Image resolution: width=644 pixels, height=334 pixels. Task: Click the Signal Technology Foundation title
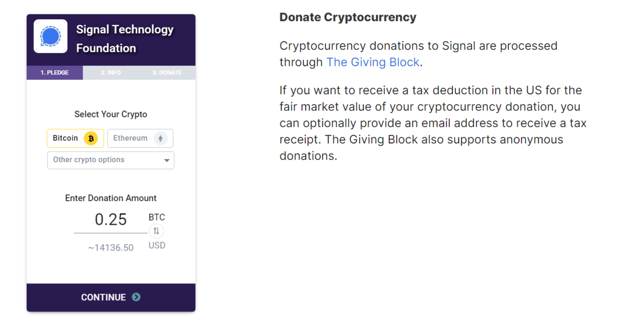125,38
